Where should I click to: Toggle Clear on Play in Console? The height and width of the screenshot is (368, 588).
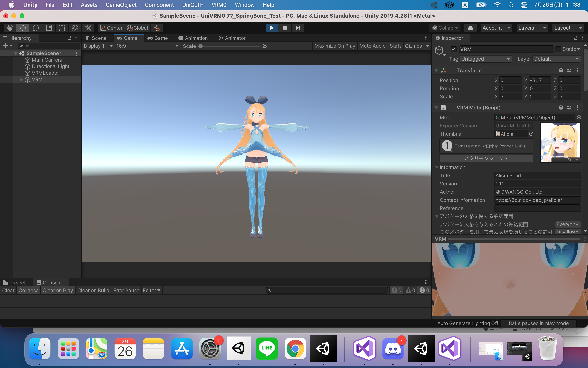58,290
